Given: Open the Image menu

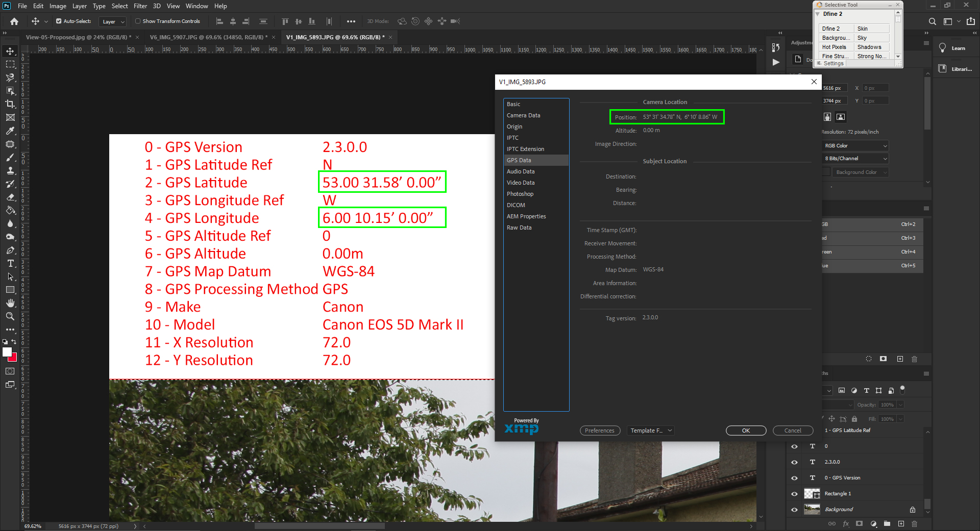Looking at the screenshot, I should pyautogui.click(x=58, y=6).
